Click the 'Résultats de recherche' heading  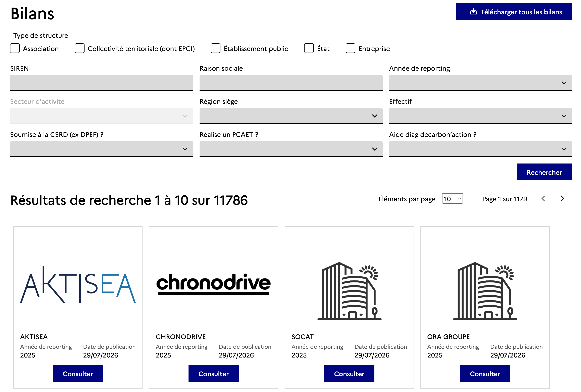click(x=129, y=200)
